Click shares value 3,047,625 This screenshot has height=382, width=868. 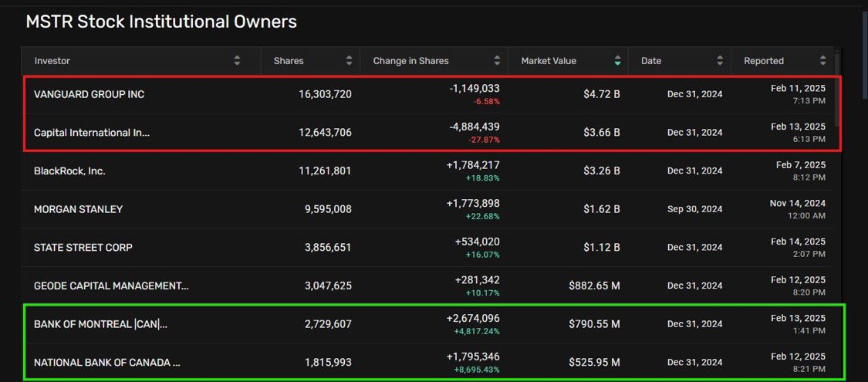[x=328, y=286]
